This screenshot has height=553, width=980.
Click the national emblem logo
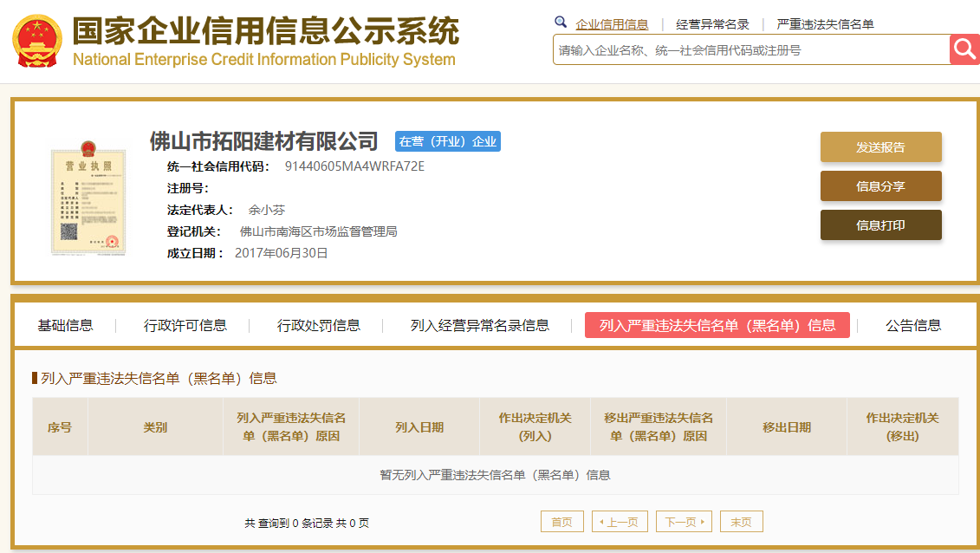coord(37,42)
